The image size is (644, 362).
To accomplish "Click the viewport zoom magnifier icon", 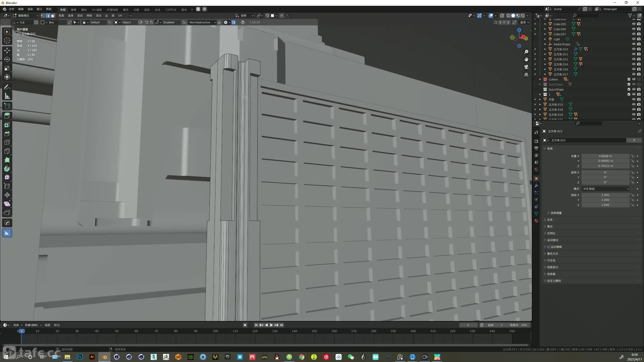I will pyautogui.click(x=526, y=52).
